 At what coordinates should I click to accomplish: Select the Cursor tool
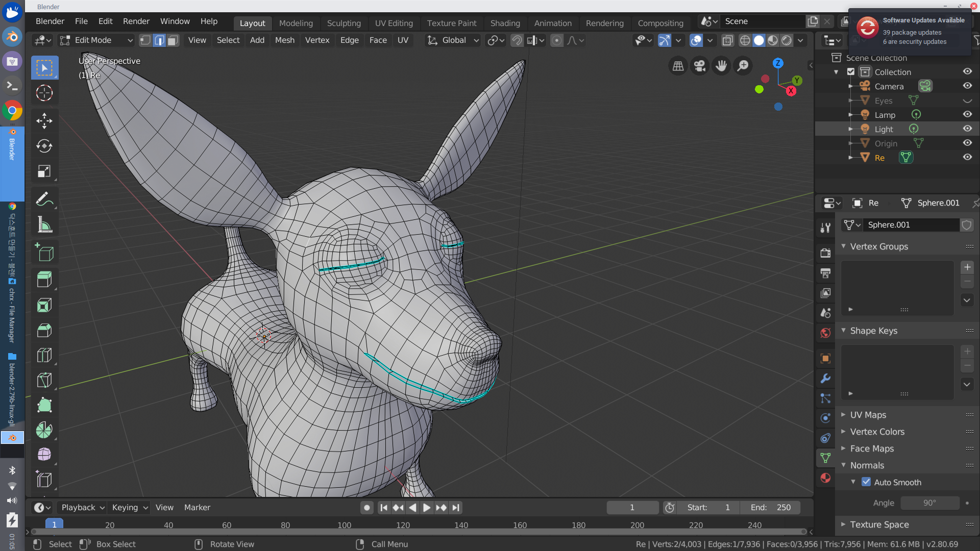pos(44,93)
